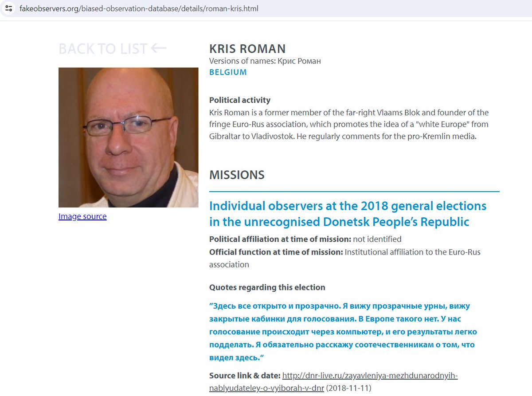This screenshot has width=532, height=396.
Task: Select the BELGIUM country label
Action: click(x=228, y=72)
